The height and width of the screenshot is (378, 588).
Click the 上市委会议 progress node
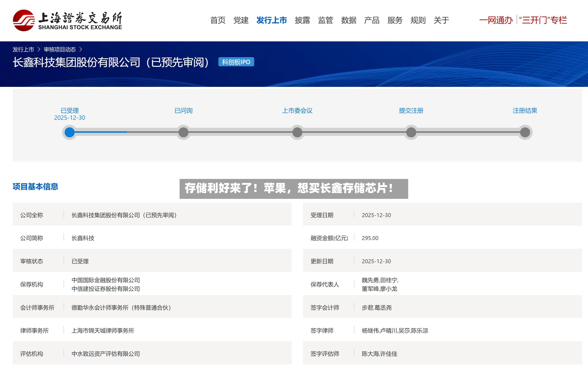(x=297, y=132)
